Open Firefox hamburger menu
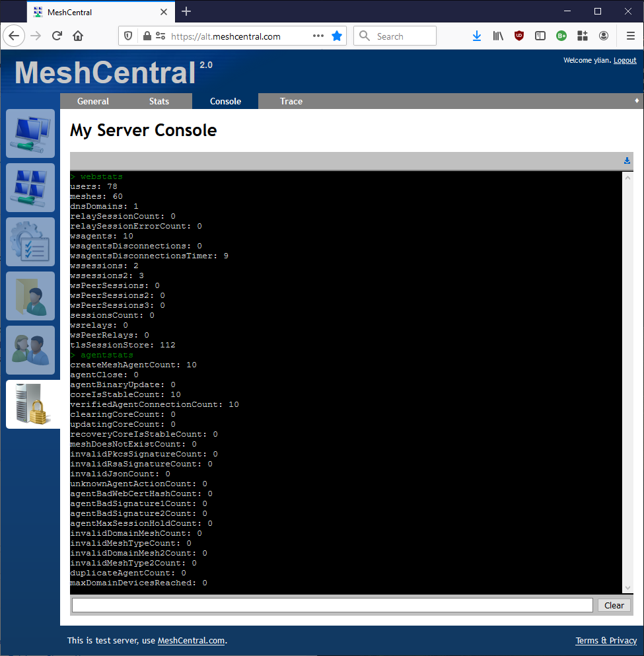The width and height of the screenshot is (644, 656). (x=631, y=36)
